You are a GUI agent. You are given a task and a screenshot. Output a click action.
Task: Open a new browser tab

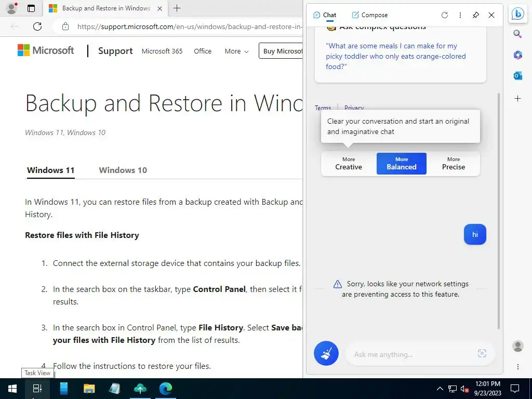177,8
